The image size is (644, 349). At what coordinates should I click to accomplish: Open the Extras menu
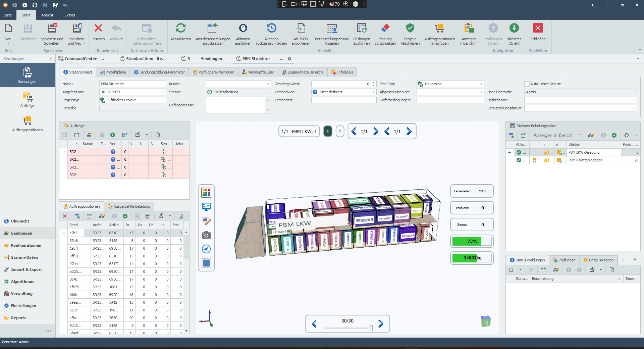70,15
